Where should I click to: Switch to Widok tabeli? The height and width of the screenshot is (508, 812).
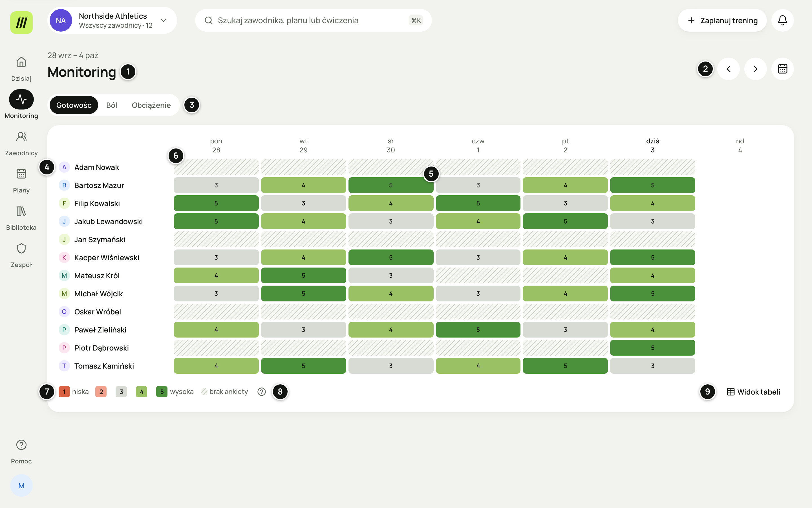pyautogui.click(x=753, y=392)
